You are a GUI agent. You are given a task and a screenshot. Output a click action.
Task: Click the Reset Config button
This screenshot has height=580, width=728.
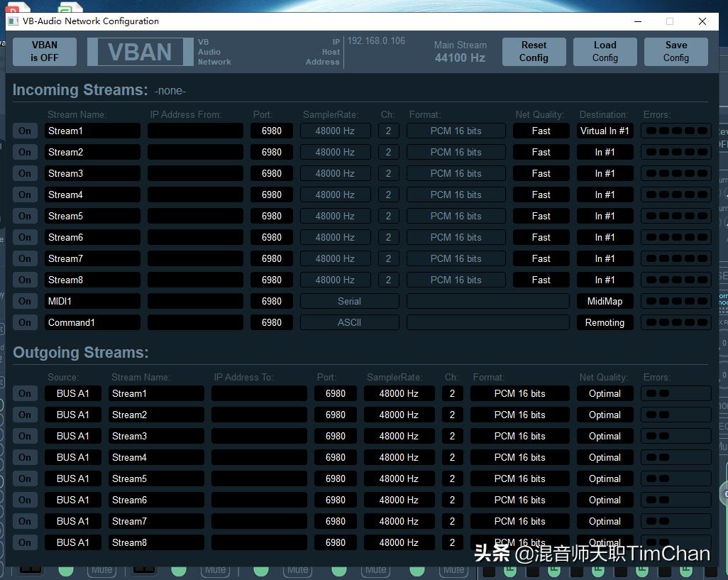point(534,52)
